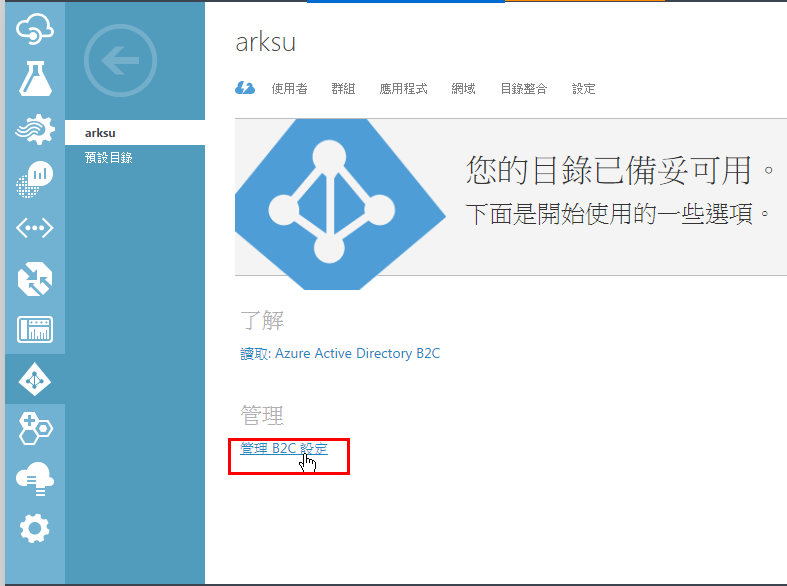This screenshot has height=586, width=787.
Task: Go back with the circular arrow button
Action: 120,60
